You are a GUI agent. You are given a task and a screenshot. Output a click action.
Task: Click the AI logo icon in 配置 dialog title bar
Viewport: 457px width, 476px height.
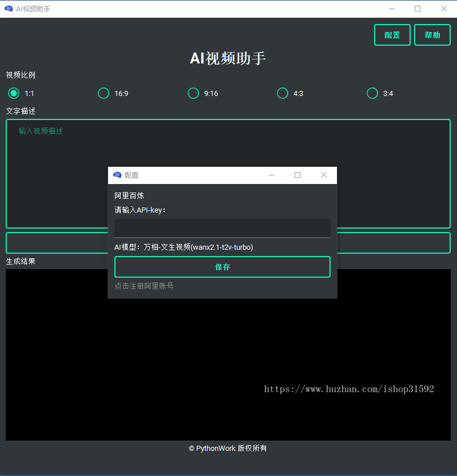point(117,175)
